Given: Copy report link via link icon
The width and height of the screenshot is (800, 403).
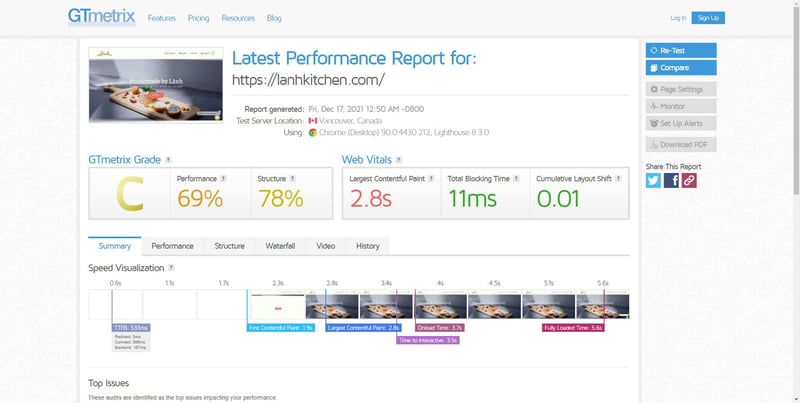Looking at the screenshot, I should coord(689,180).
